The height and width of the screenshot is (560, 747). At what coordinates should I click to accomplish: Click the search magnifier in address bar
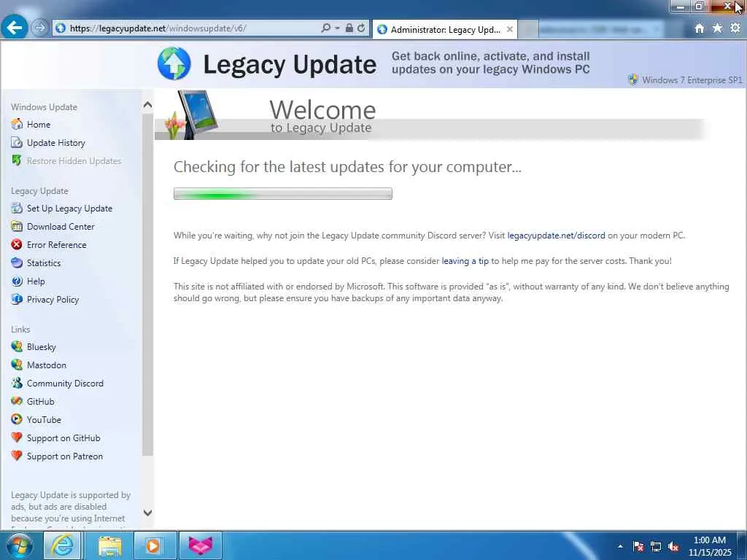[326, 28]
